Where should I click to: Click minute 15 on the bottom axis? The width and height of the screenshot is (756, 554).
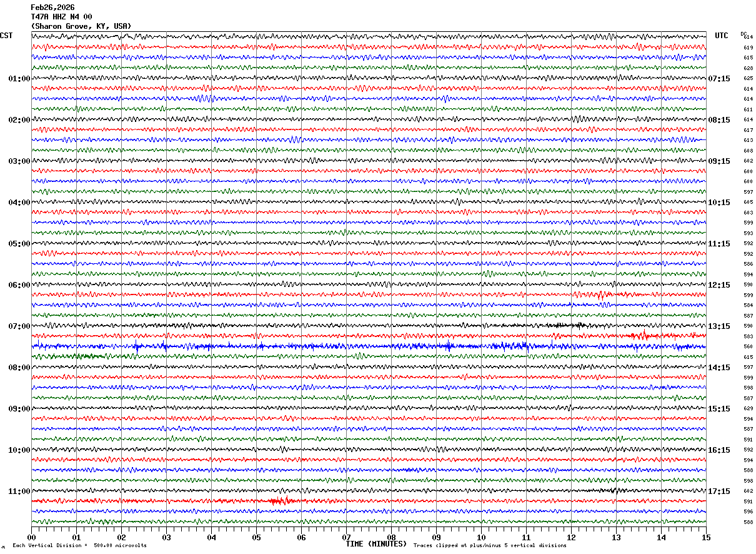[706, 537]
